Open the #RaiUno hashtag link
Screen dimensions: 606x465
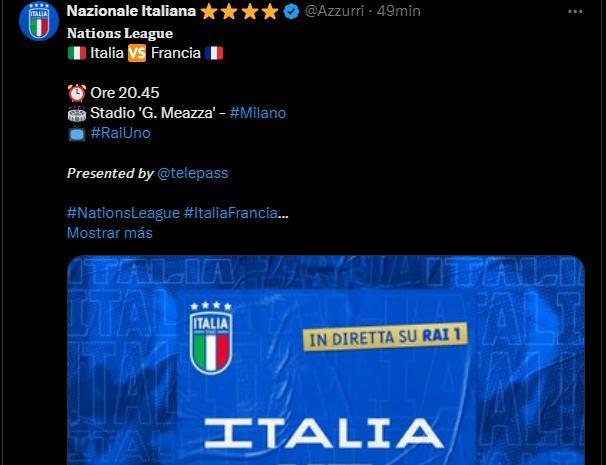(120, 133)
